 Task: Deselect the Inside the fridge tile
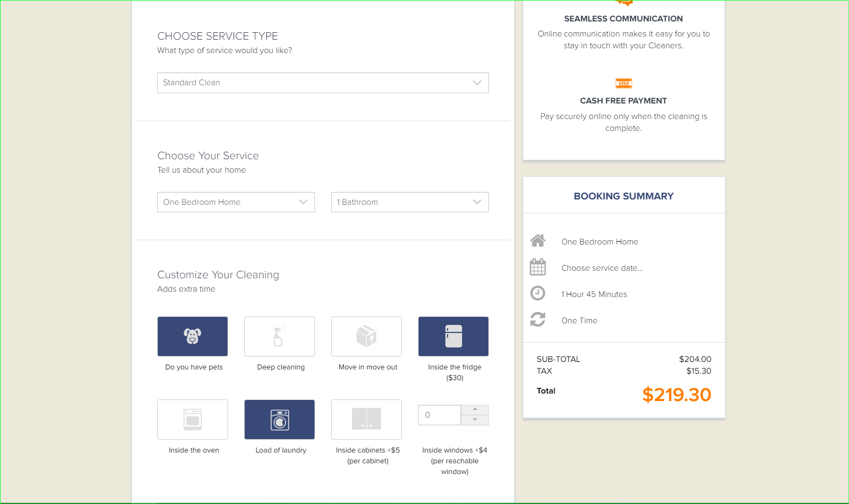(453, 336)
